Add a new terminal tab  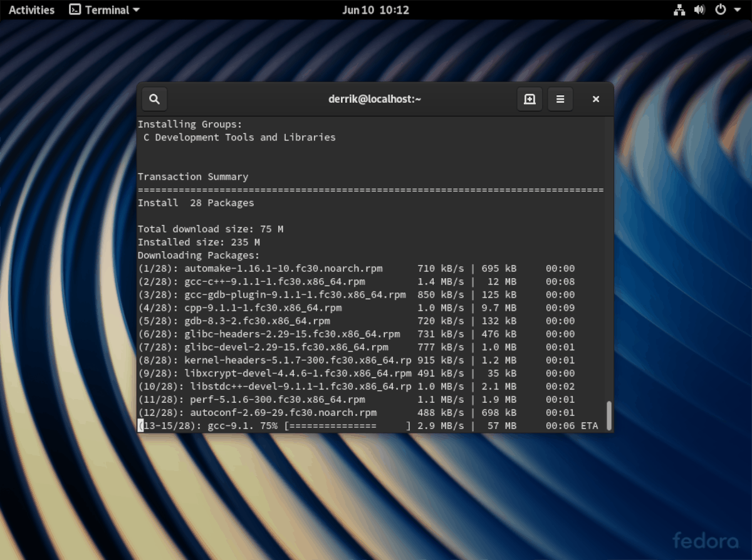click(x=530, y=99)
